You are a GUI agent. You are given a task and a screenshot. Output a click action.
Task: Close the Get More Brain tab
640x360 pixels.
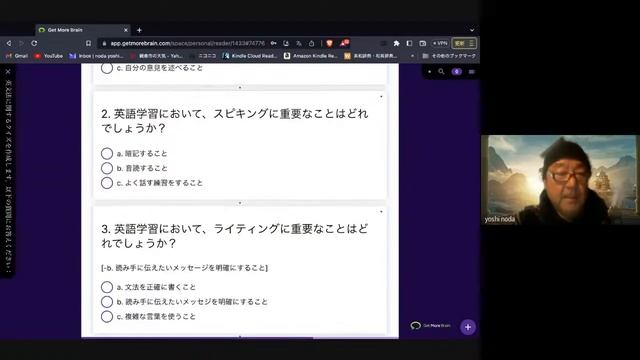pyautogui.click(x=126, y=30)
